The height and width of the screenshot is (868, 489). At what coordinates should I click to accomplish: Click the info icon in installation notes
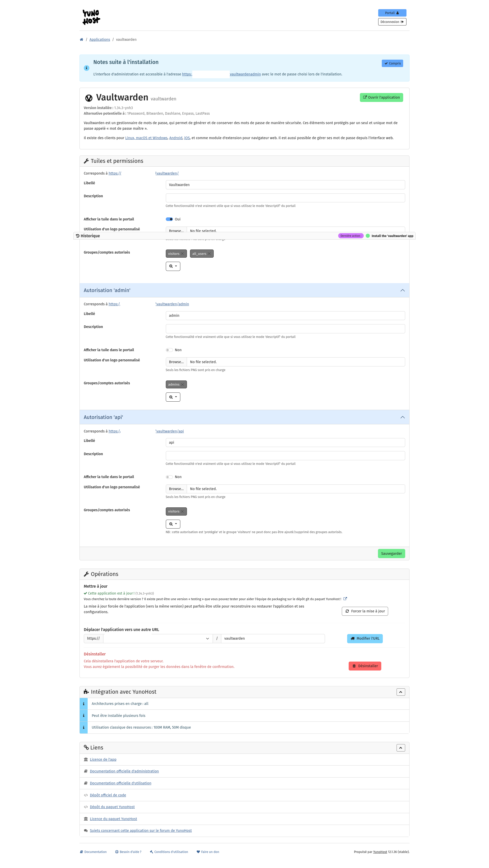click(x=86, y=68)
